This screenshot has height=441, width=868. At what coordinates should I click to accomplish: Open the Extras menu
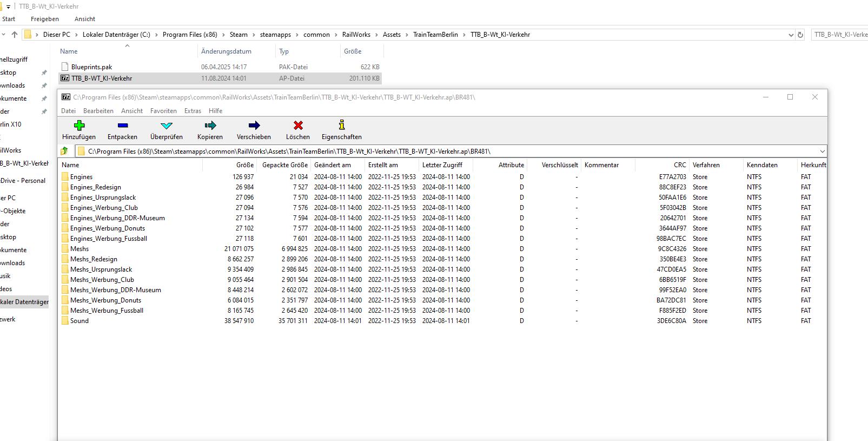(x=193, y=111)
